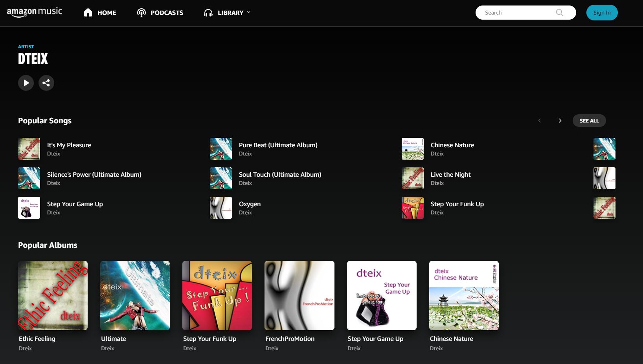Click album art beside Live the Night
The image size is (643, 364).
pos(413,178)
